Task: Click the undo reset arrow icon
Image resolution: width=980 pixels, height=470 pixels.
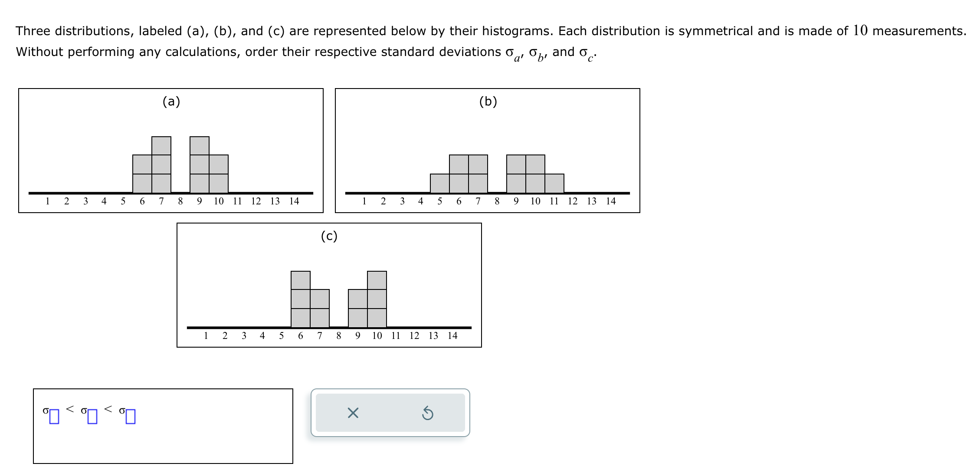Action: tap(427, 413)
